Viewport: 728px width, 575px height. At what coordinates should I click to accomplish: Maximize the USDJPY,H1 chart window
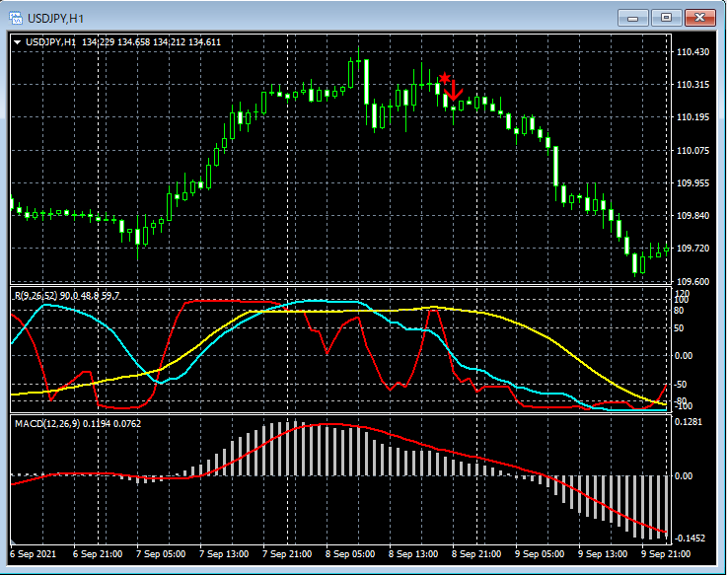pyautogui.click(x=667, y=18)
